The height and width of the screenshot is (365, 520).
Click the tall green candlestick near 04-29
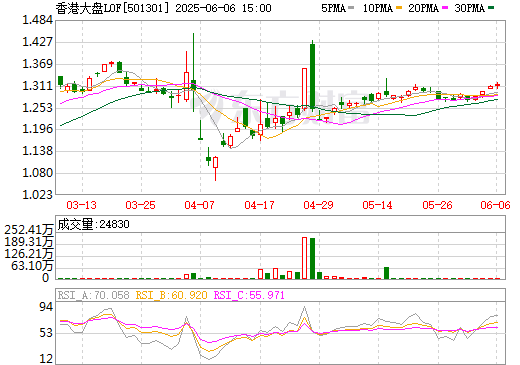[x=312, y=76]
